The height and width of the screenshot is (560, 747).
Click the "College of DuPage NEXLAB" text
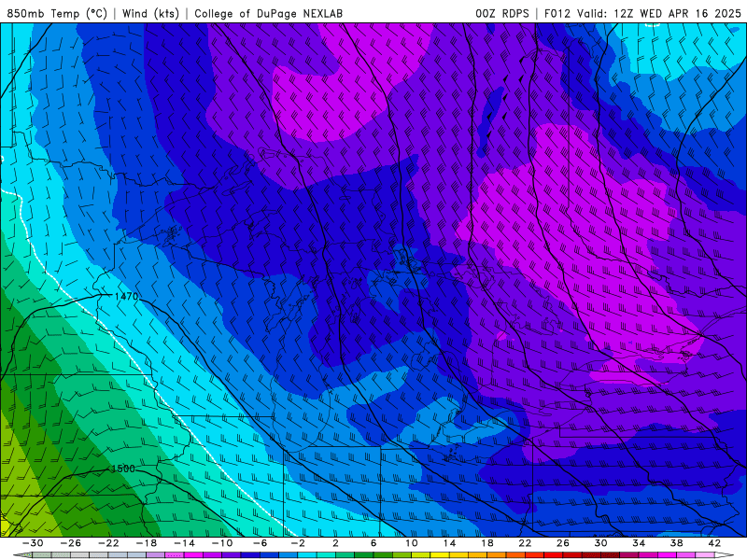268,14
